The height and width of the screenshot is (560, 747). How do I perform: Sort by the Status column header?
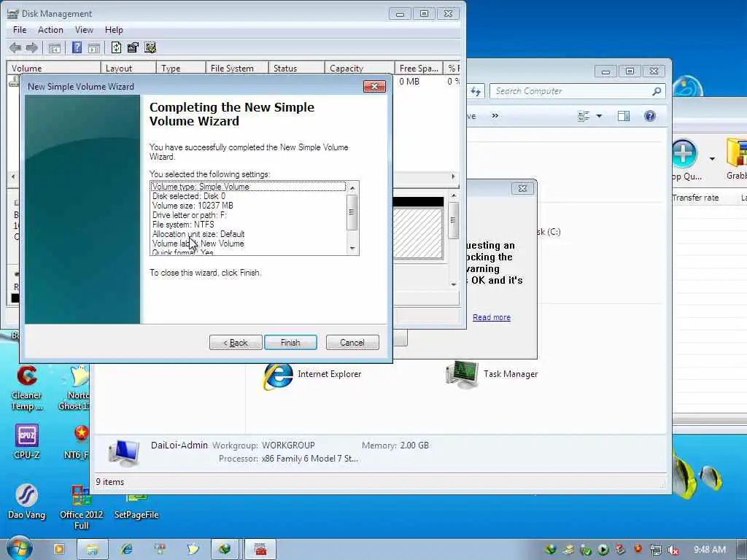click(296, 68)
